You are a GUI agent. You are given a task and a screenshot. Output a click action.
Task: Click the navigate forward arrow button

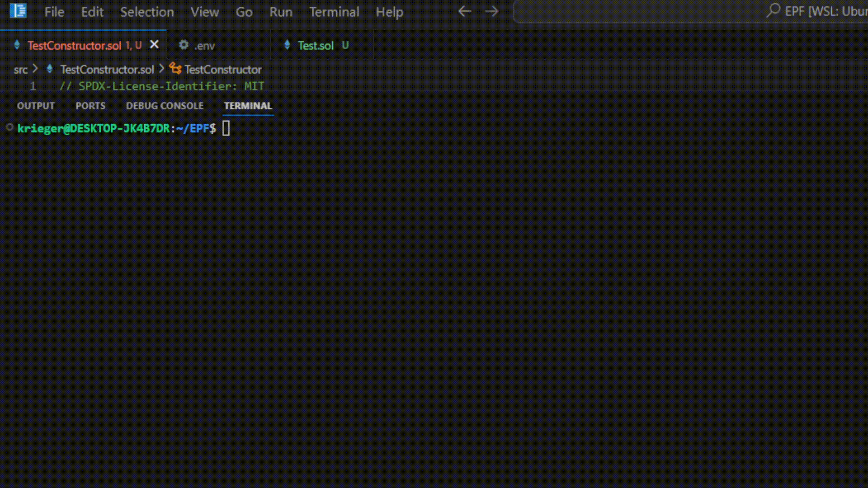[x=492, y=11]
